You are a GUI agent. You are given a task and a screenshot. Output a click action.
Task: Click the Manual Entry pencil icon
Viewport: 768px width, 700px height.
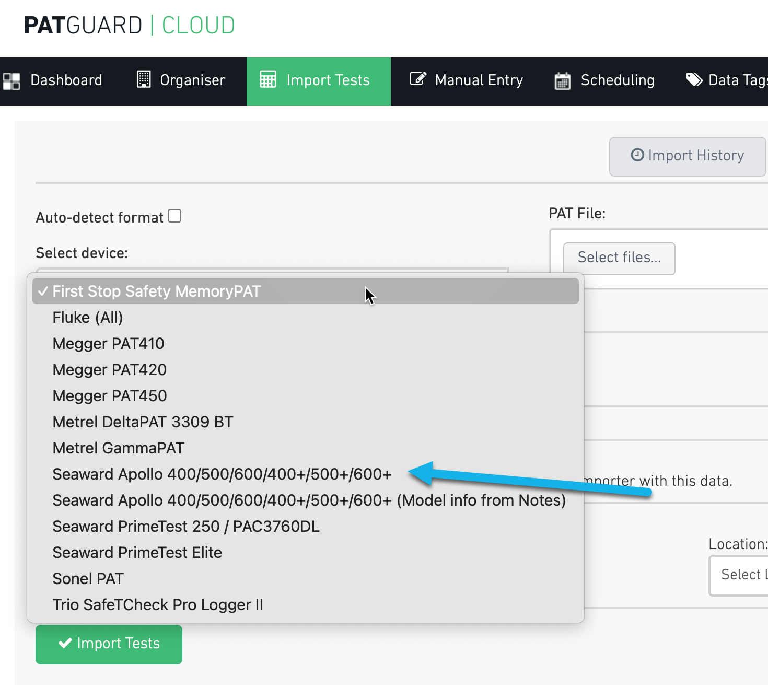[x=418, y=78]
